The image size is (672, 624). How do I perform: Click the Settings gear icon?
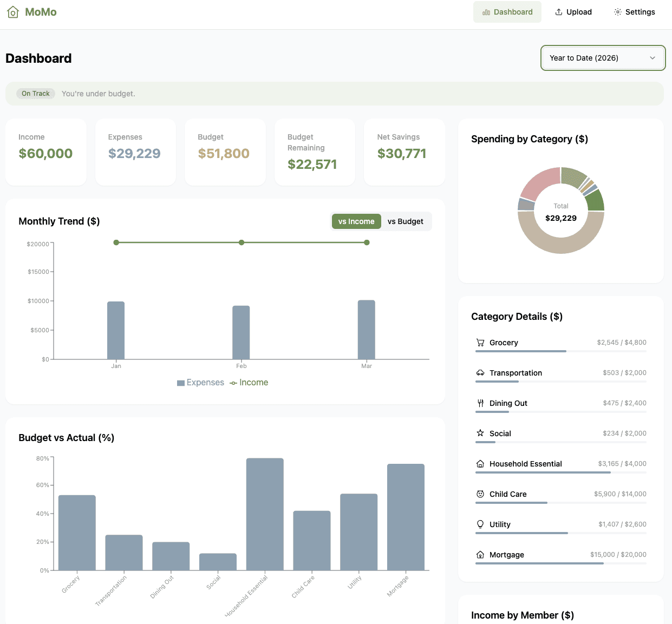tap(616, 11)
